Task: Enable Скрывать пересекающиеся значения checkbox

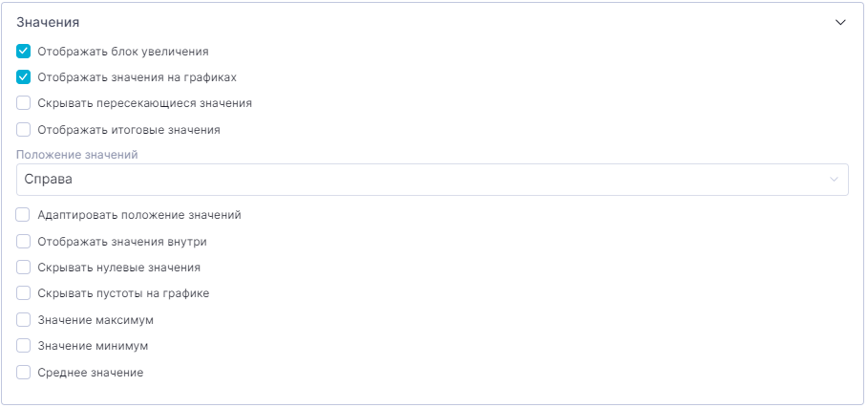Action: [24, 103]
